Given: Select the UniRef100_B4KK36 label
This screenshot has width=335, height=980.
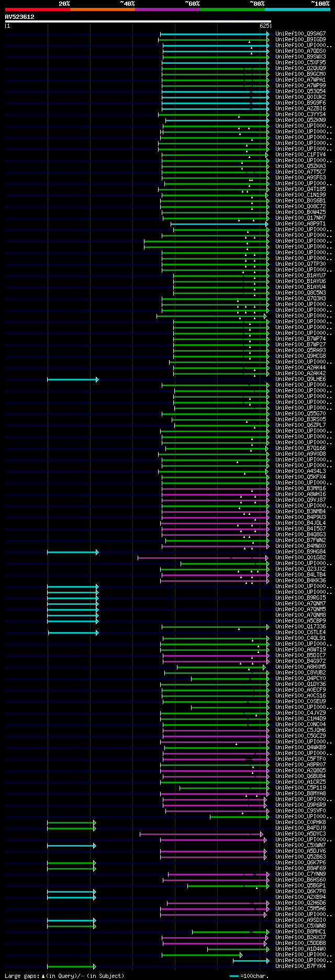Looking at the screenshot, I should click(x=300, y=581).
